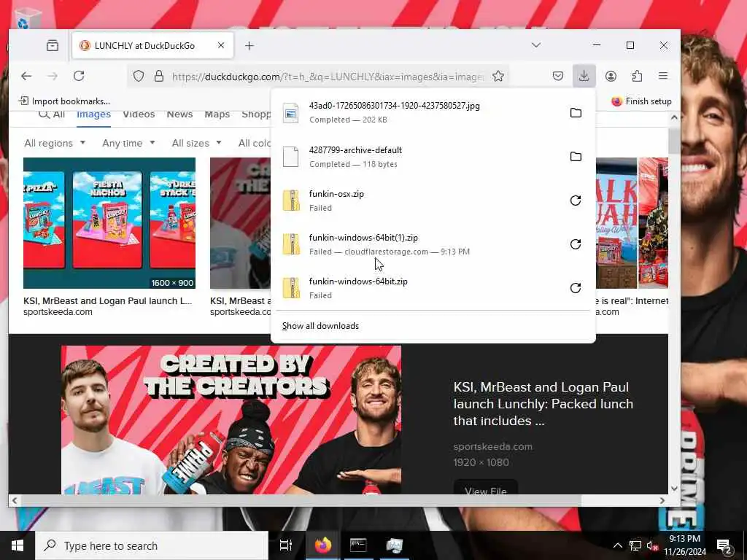
Task: Open the 9:13 PM clock and date
Action: coord(684,545)
